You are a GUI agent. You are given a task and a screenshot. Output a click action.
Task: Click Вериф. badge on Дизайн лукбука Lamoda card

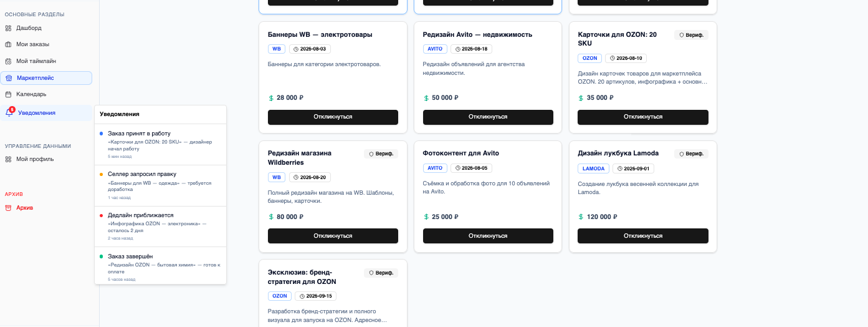click(x=691, y=154)
